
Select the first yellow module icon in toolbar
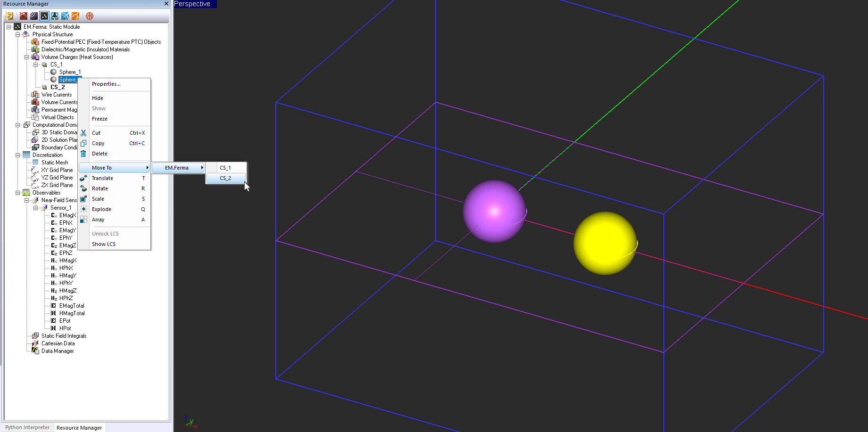pyautogui.click(x=9, y=16)
